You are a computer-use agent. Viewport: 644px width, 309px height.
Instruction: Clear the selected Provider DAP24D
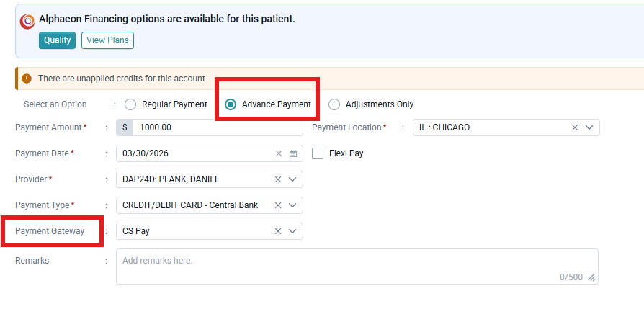278,179
